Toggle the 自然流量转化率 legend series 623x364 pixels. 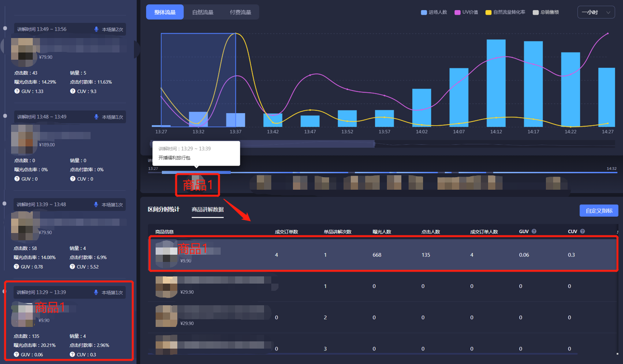point(505,13)
